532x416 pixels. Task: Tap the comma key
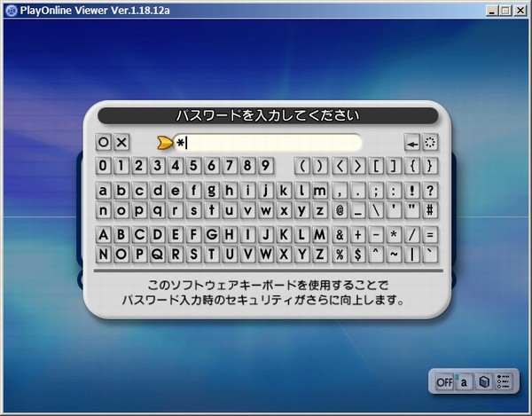coord(340,191)
